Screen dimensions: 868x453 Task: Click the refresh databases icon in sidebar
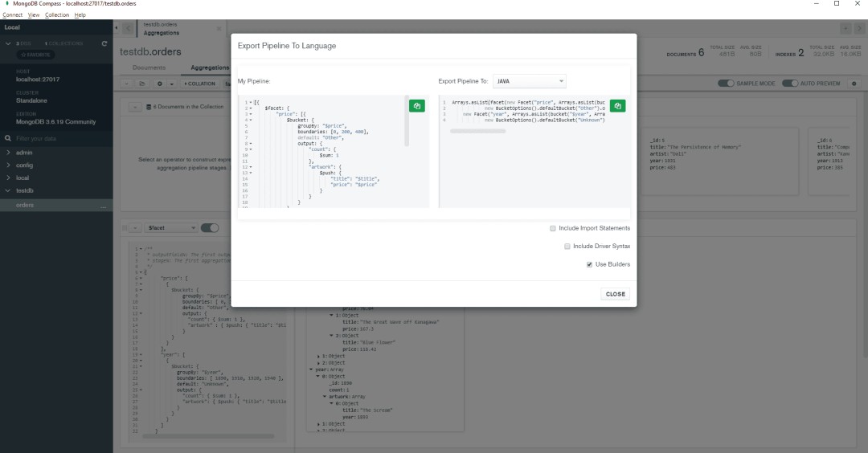point(104,43)
